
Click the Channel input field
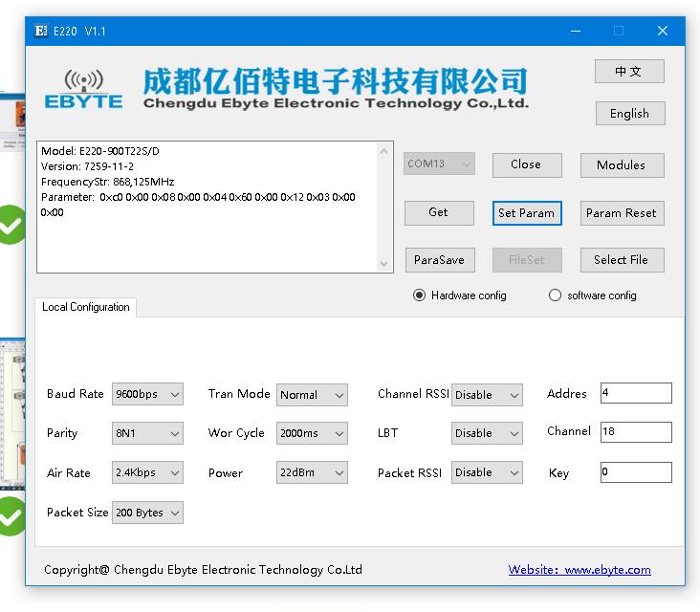[636, 431]
